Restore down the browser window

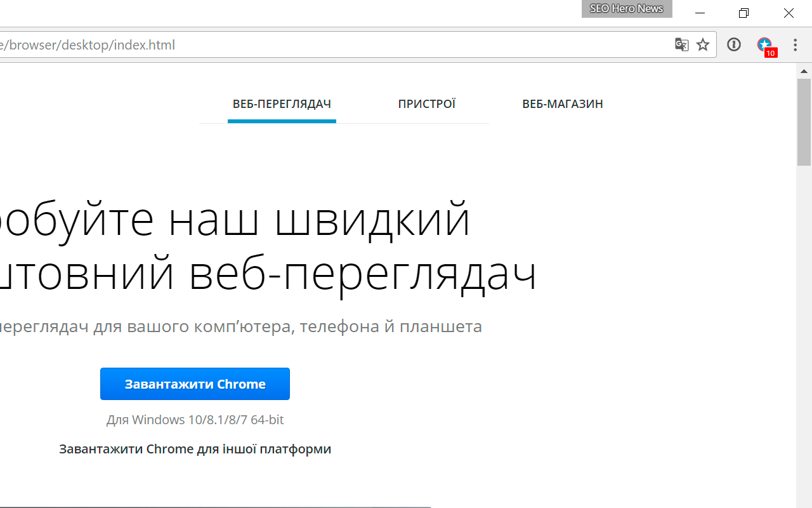pyautogui.click(x=744, y=13)
